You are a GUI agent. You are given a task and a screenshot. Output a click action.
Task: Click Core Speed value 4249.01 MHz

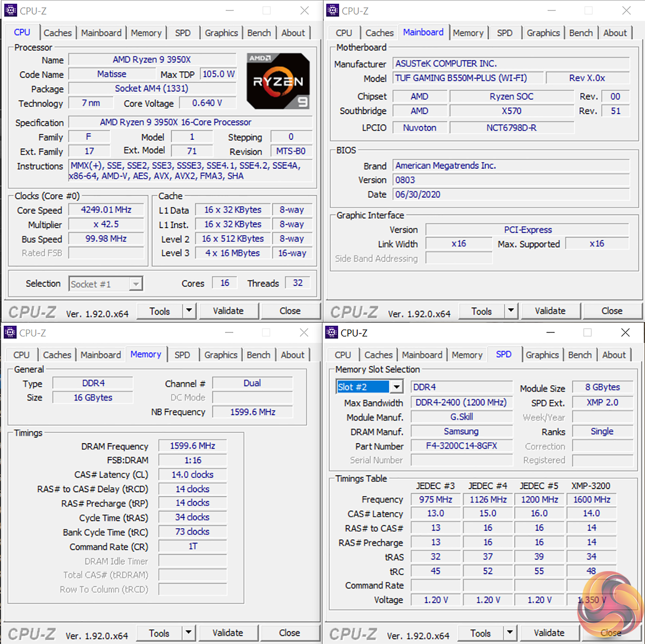[106, 210]
